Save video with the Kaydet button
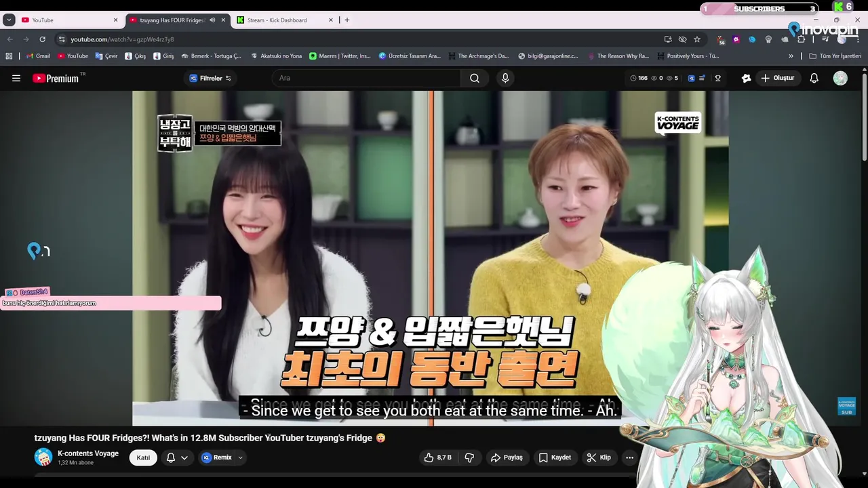Image resolution: width=868 pixels, height=488 pixels. (x=554, y=457)
